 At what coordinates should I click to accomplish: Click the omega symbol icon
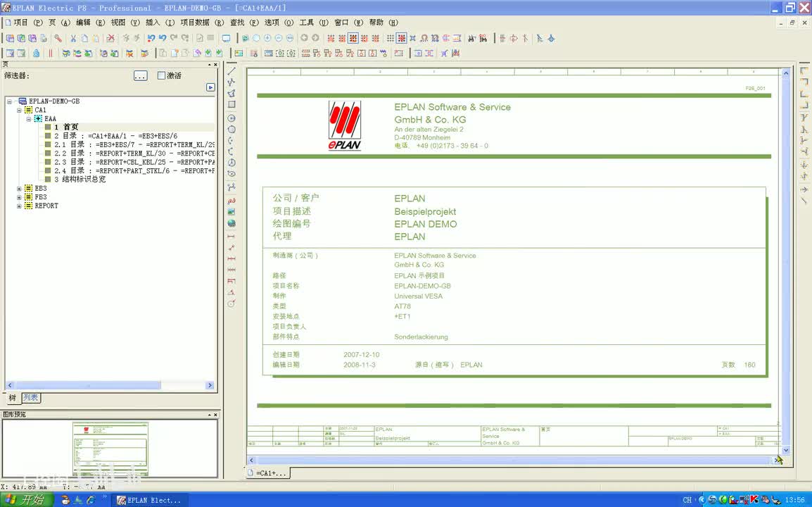pos(424,38)
